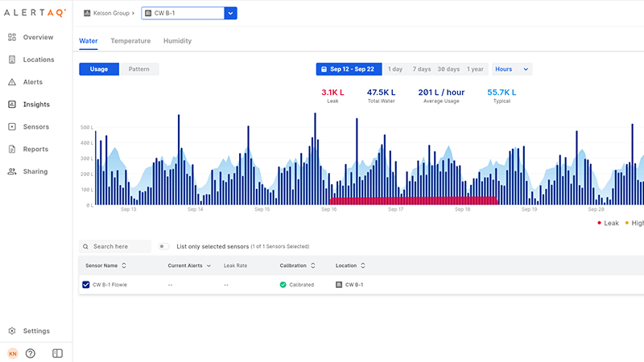Click the Alerts triangle warning icon
644x362 pixels.
(x=12, y=82)
